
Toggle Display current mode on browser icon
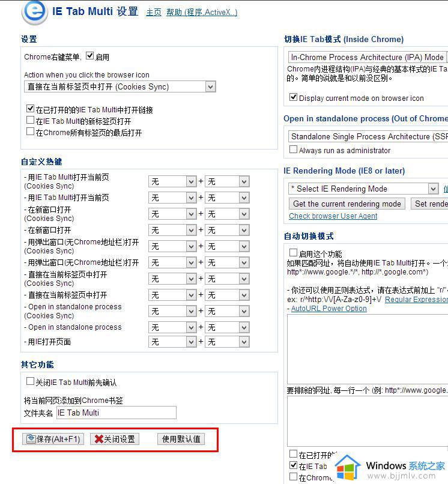pyautogui.click(x=293, y=97)
